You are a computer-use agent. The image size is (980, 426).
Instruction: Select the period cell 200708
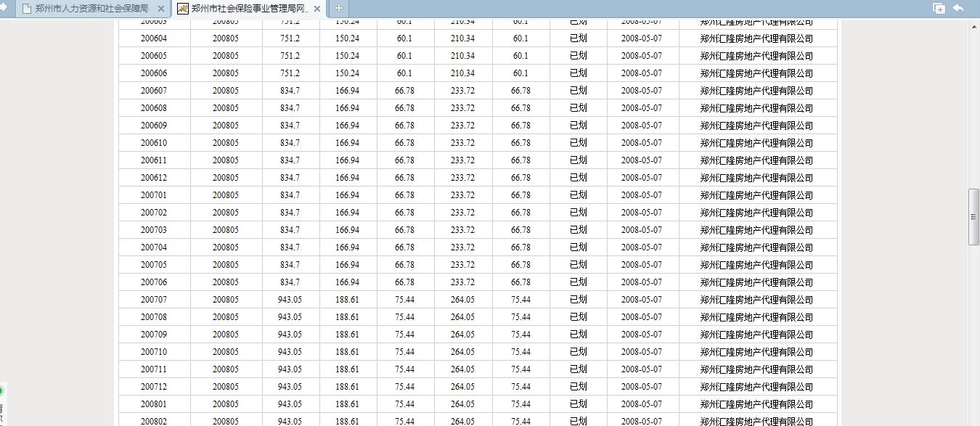point(154,317)
